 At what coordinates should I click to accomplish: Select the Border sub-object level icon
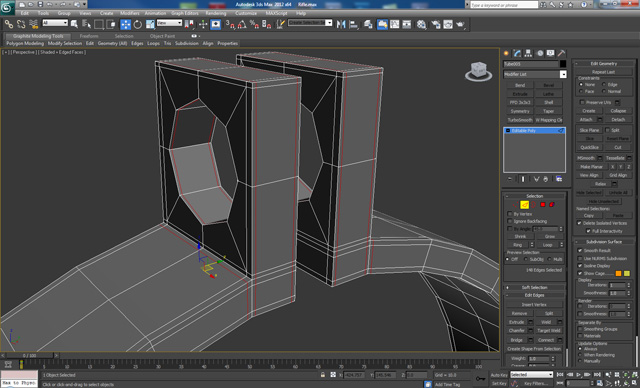533,205
